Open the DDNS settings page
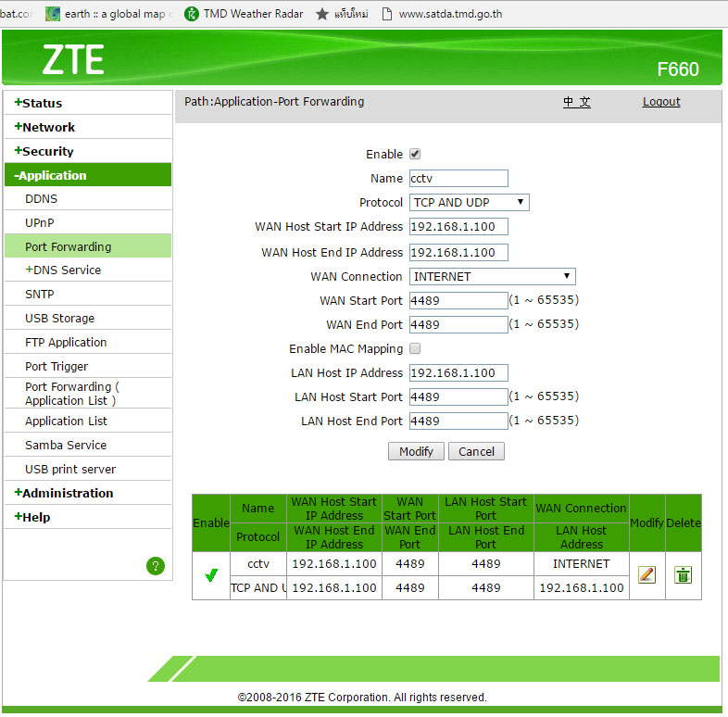This screenshot has height=717, width=728. click(42, 199)
